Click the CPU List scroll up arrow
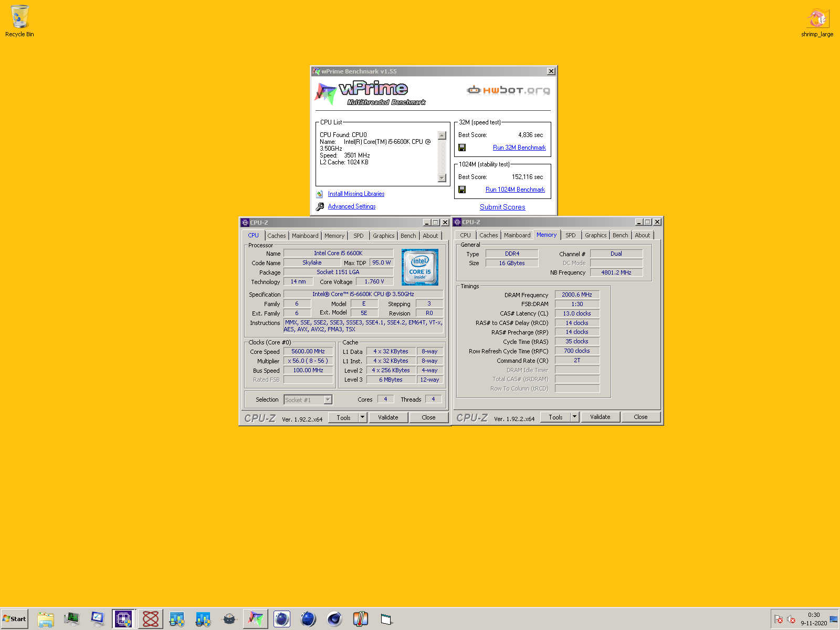Image resolution: width=840 pixels, height=630 pixels. (442, 135)
